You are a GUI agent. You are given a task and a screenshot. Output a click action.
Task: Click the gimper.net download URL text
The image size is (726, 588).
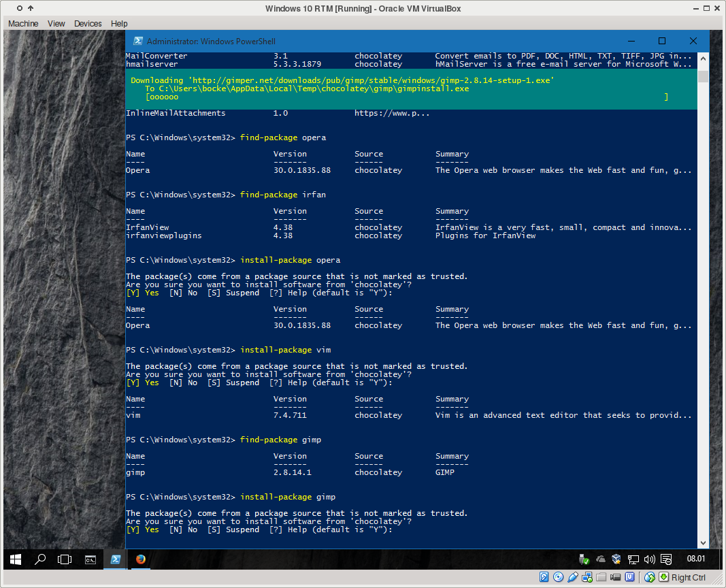point(371,80)
